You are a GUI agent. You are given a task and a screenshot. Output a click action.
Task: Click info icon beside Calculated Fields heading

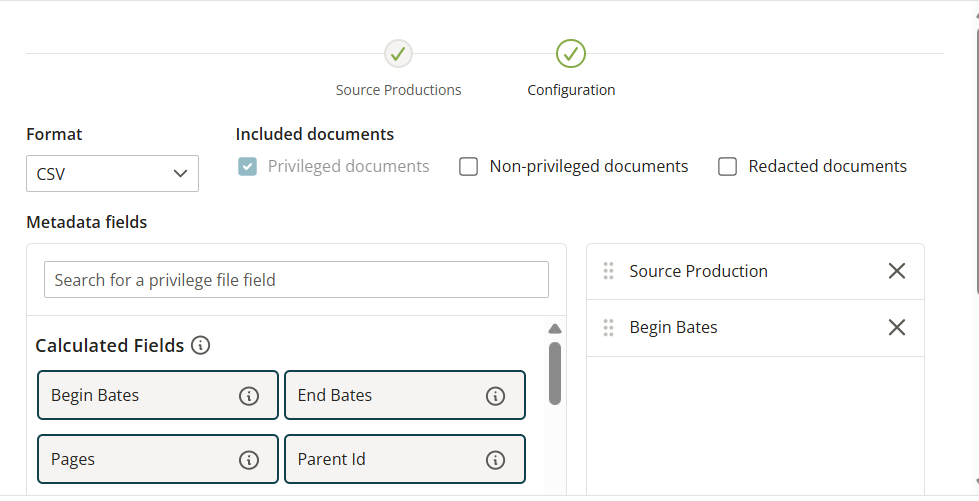(201, 346)
